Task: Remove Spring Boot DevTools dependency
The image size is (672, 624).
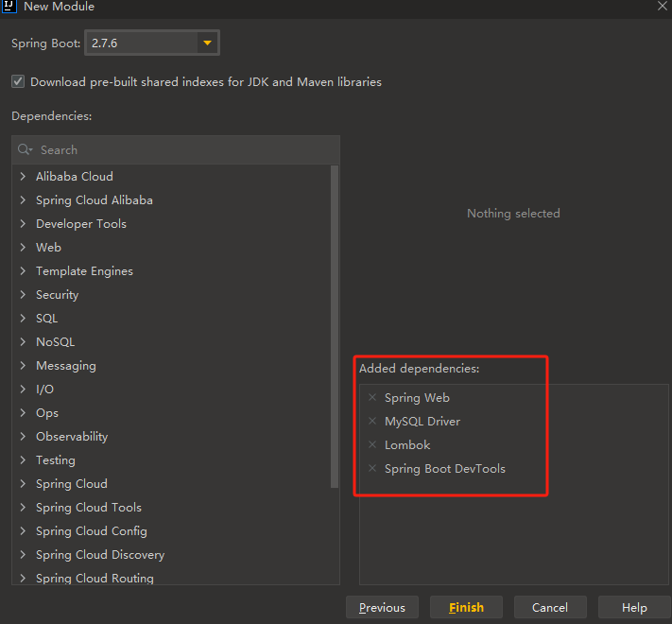Action: pos(372,468)
